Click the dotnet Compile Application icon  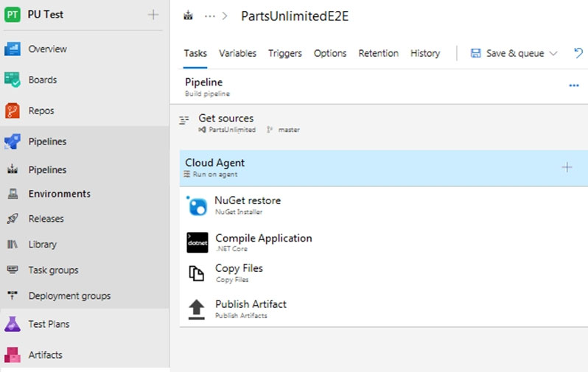pos(197,242)
